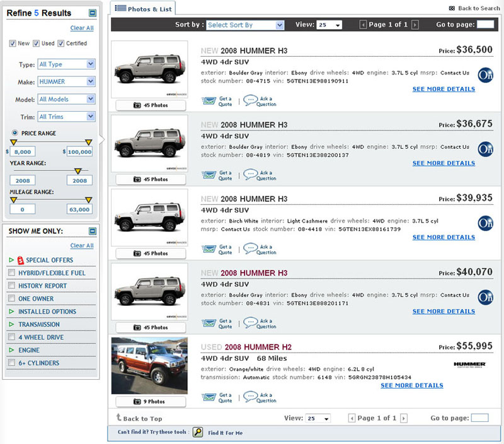Screen dimensions: 504x444
Task: Open the Trim dropdown
Action: coord(67,117)
